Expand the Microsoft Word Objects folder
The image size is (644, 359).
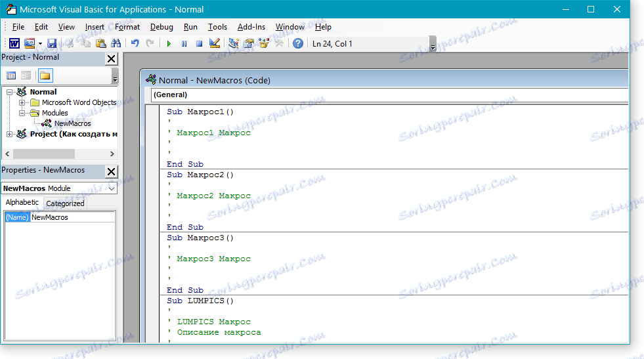coord(22,103)
